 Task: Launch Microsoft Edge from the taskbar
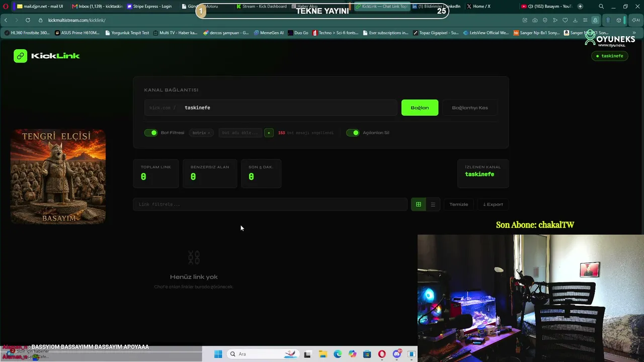point(338,354)
